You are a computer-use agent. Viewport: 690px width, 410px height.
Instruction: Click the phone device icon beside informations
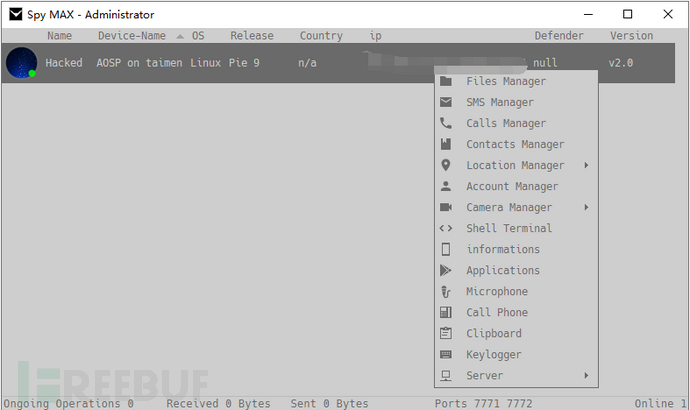pyautogui.click(x=446, y=249)
